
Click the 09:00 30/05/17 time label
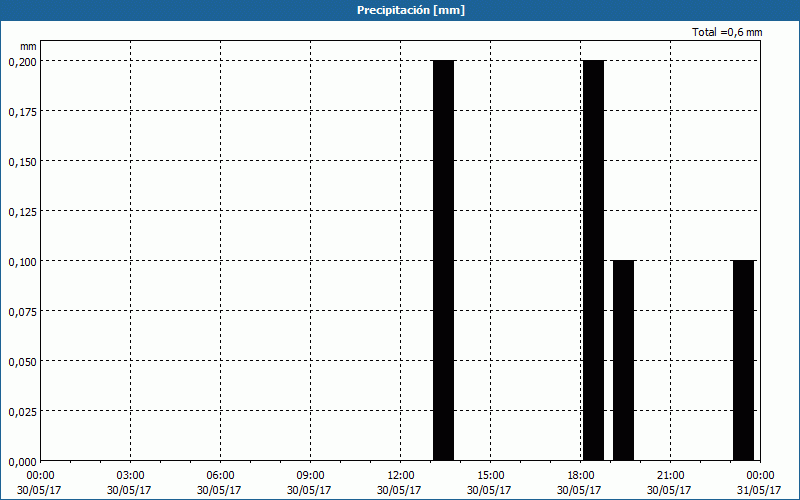[310, 483]
